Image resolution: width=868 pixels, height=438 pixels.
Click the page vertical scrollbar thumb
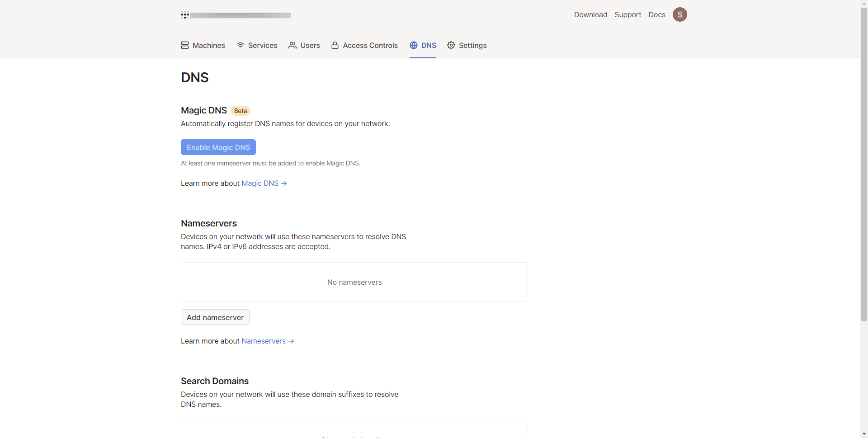(x=864, y=163)
